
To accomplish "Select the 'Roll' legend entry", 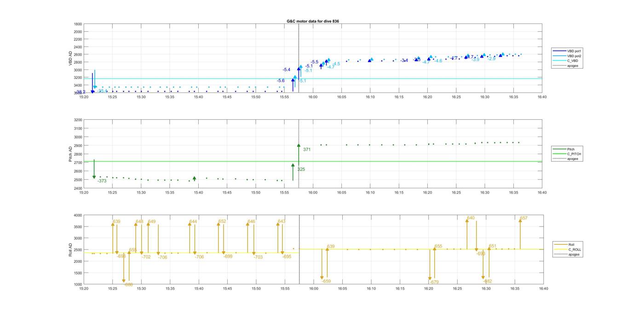I will click(571, 244).
